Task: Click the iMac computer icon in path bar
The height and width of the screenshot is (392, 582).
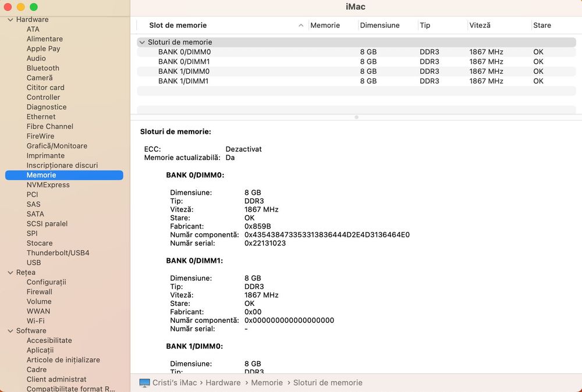Action: (144, 383)
